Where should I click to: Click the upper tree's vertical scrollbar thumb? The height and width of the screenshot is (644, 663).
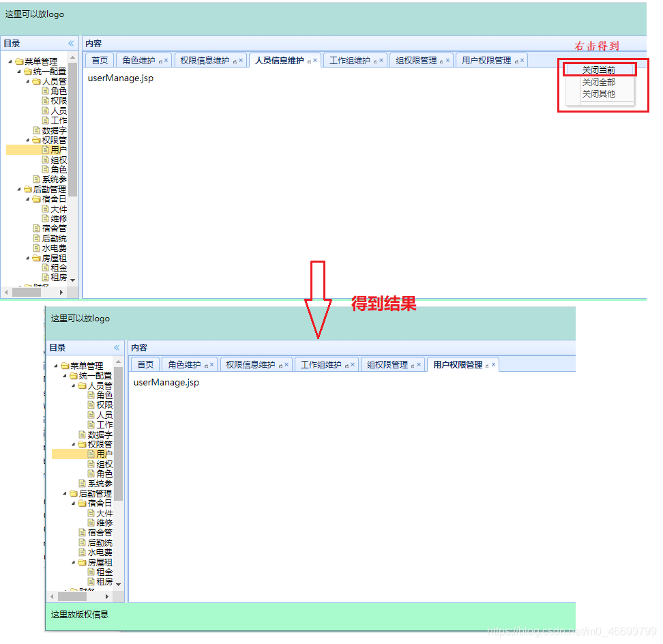[73, 129]
